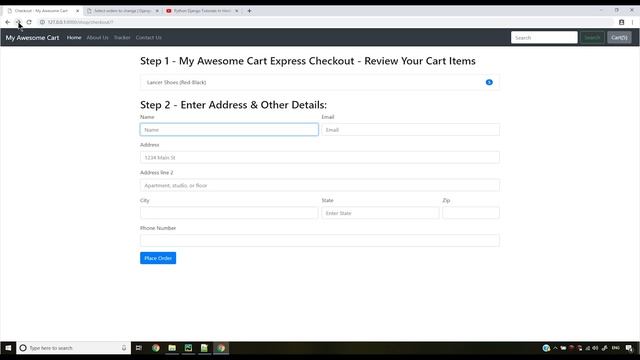Close the Checkout - My Awesome Cart tab

78,11
